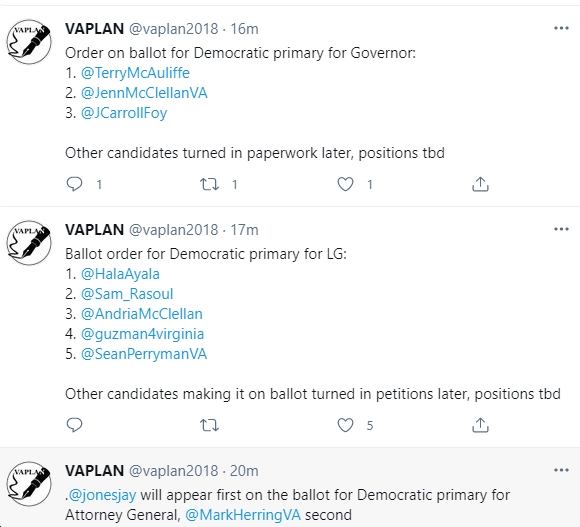Click the VAPLAN avatar on the 16m tweet
Image resolution: width=580 pixels, height=527 pixels.
(x=29, y=42)
